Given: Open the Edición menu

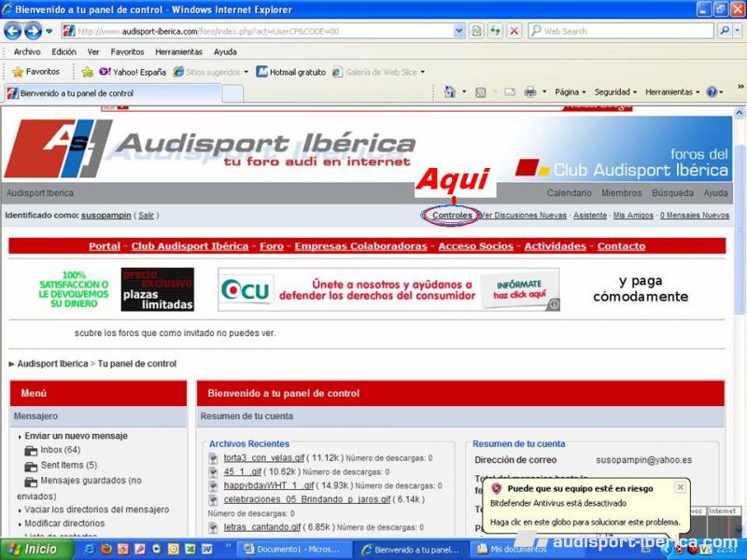Looking at the screenshot, I should point(63,52).
